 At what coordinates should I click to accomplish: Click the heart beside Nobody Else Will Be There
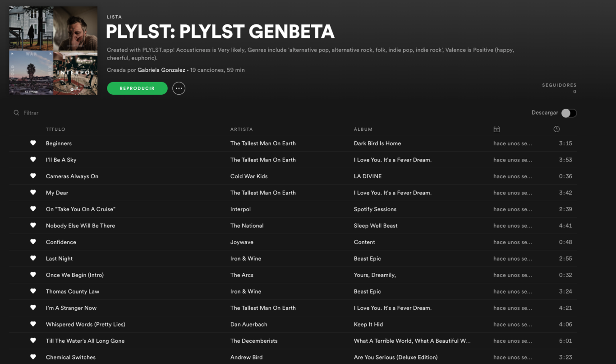click(x=33, y=226)
